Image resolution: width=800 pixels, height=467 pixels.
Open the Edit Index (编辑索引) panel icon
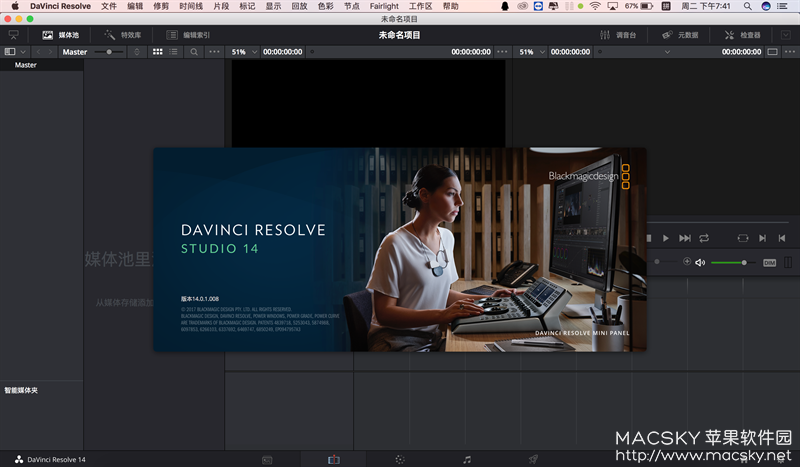pos(172,35)
